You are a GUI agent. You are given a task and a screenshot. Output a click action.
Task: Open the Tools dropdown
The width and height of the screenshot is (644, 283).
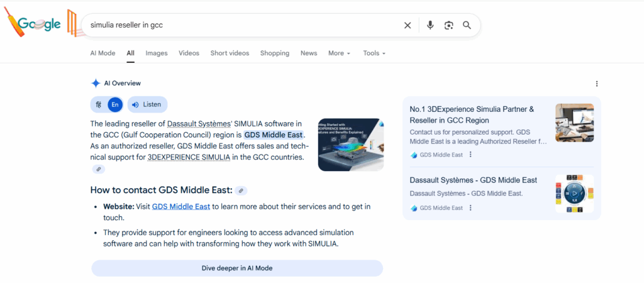pyautogui.click(x=374, y=53)
